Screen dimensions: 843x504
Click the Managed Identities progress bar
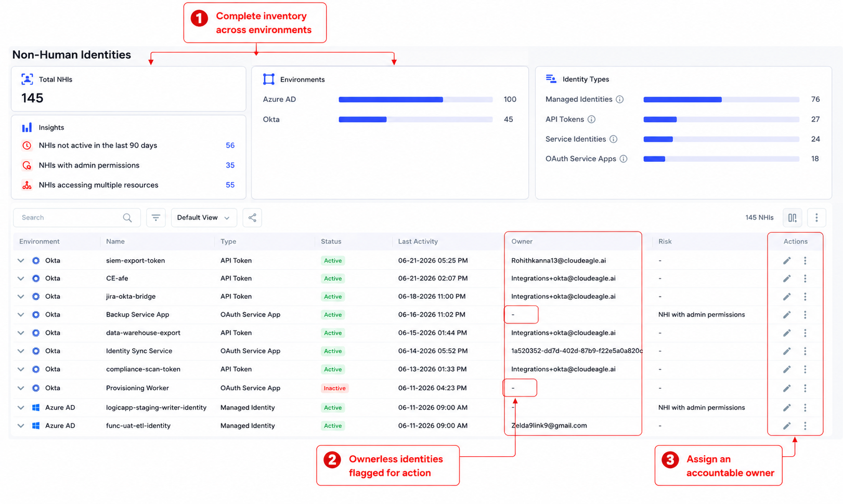721,99
